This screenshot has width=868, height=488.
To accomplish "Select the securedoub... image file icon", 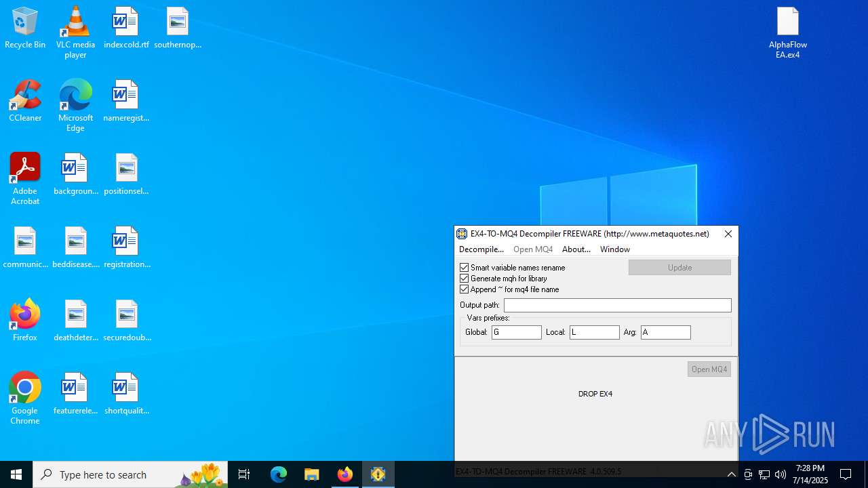I will [126, 321].
